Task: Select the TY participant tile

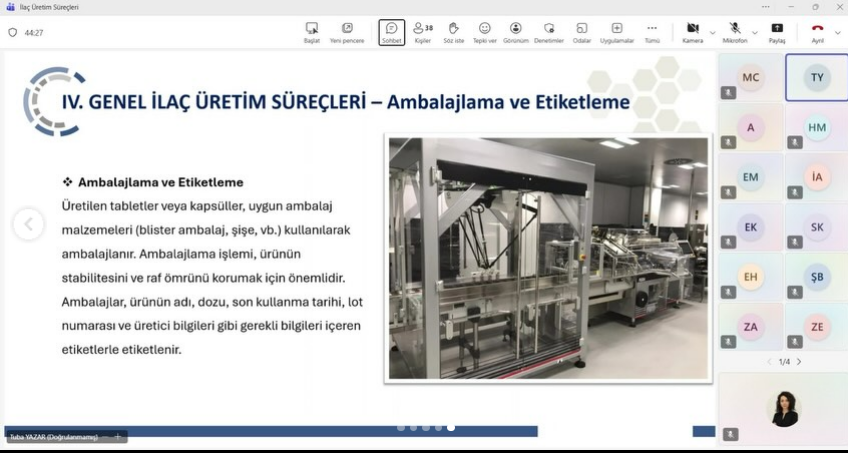Action: (816, 78)
